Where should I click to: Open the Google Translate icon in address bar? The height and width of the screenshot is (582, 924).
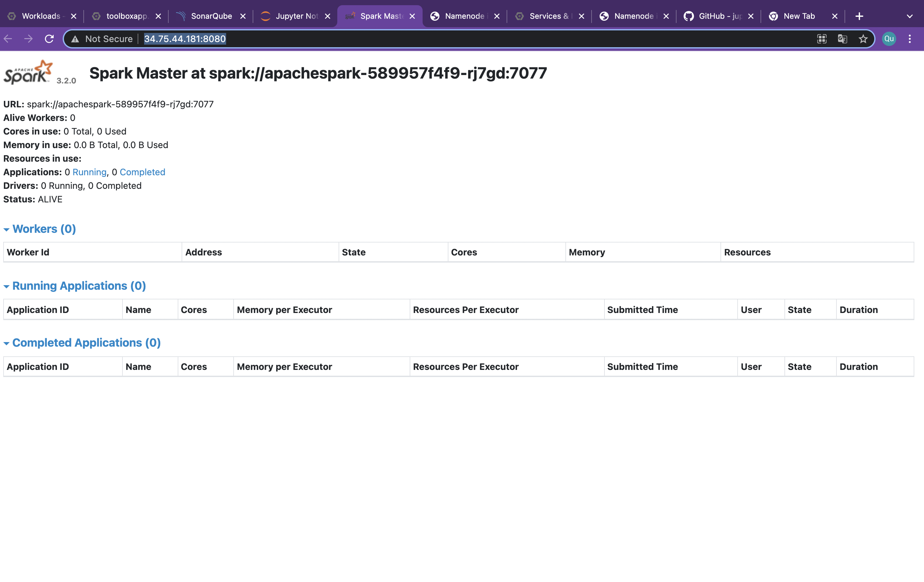coord(842,38)
